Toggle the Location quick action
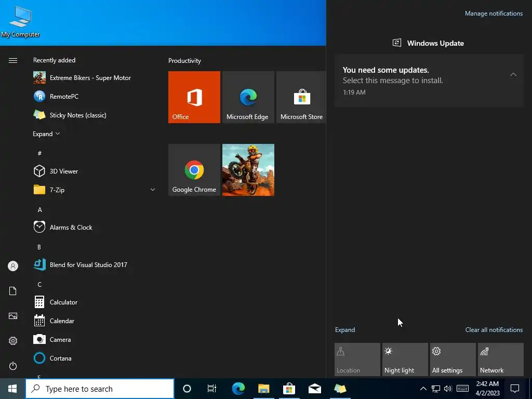 pyautogui.click(x=357, y=360)
